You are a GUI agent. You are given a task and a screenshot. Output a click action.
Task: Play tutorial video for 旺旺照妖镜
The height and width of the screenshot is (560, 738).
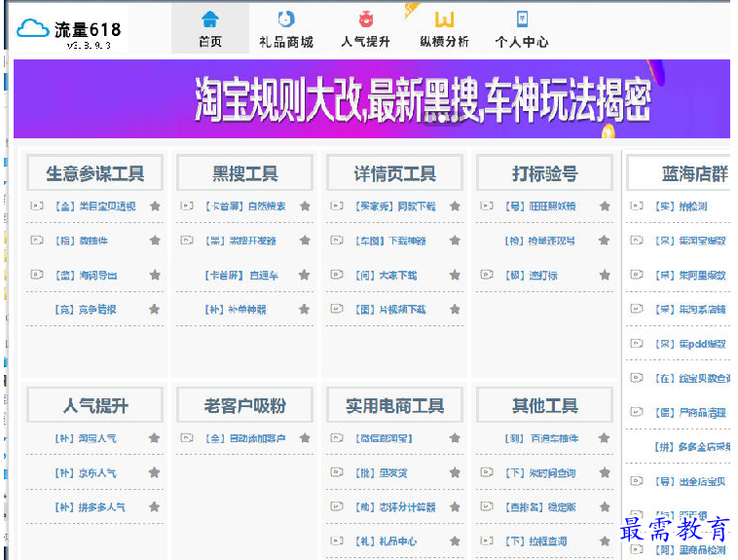[487, 205]
